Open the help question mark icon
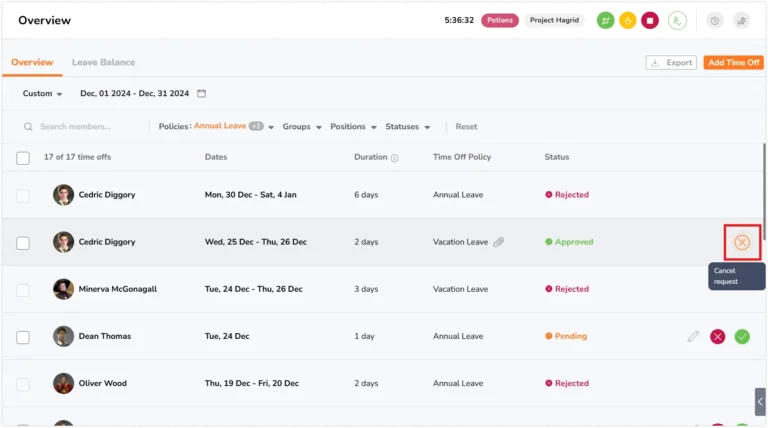Viewport: 768px width, 428px height. tap(715, 21)
